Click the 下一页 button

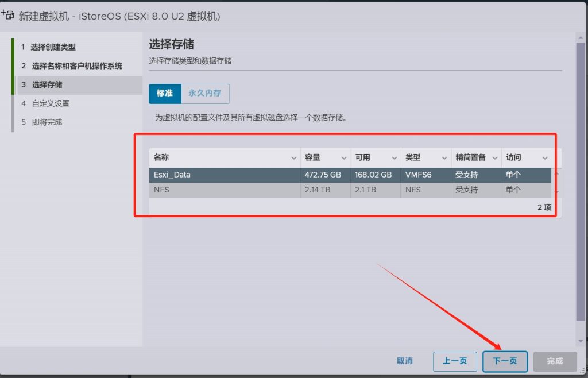(505, 361)
